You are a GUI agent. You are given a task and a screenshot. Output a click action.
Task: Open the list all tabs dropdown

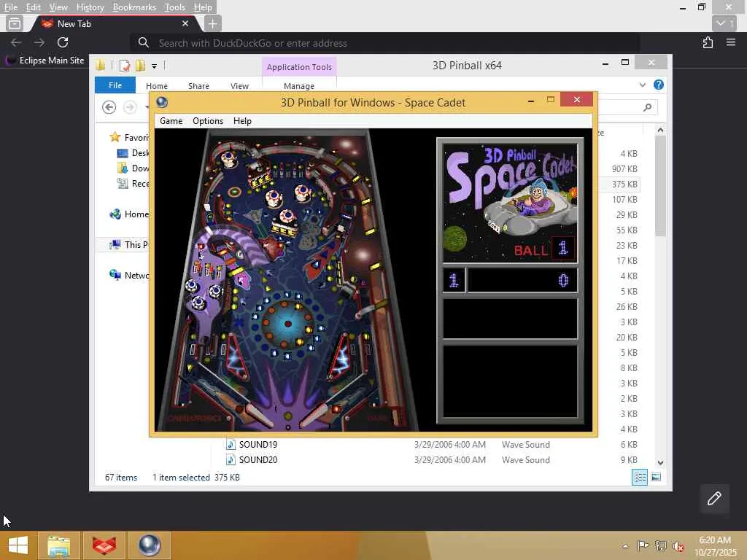pos(724,23)
